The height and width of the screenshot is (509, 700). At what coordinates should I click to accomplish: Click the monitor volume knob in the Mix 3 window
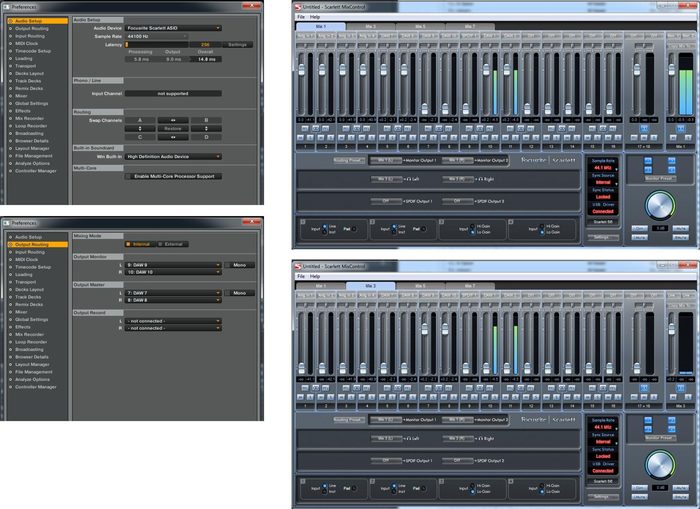[x=660, y=465]
